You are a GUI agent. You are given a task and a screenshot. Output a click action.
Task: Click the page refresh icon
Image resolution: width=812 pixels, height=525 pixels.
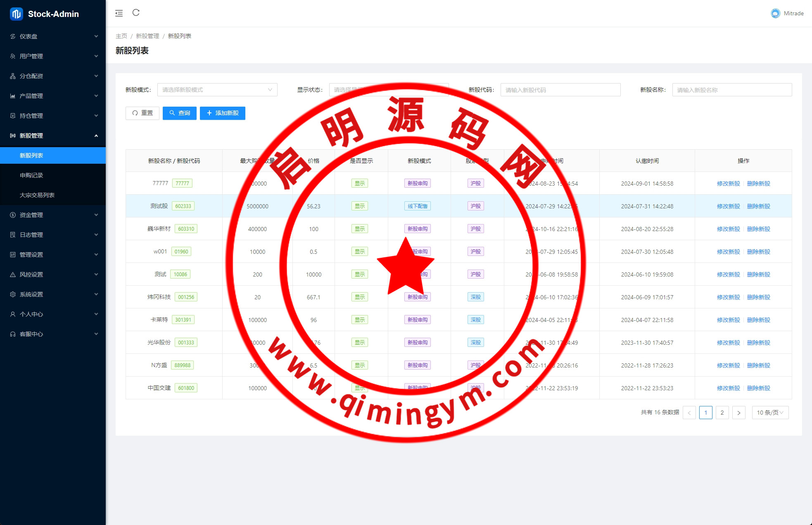pos(136,13)
